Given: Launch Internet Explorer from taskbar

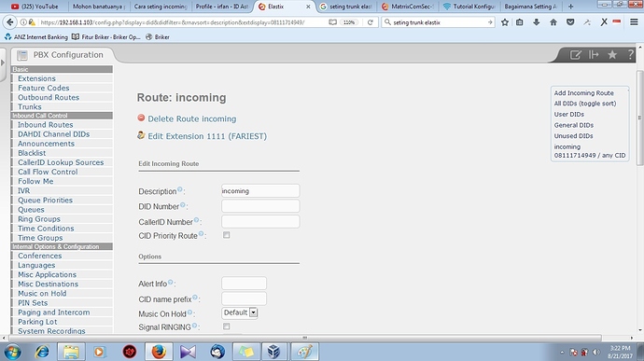Looking at the screenshot, I should pyautogui.click(x=42, y=352).
